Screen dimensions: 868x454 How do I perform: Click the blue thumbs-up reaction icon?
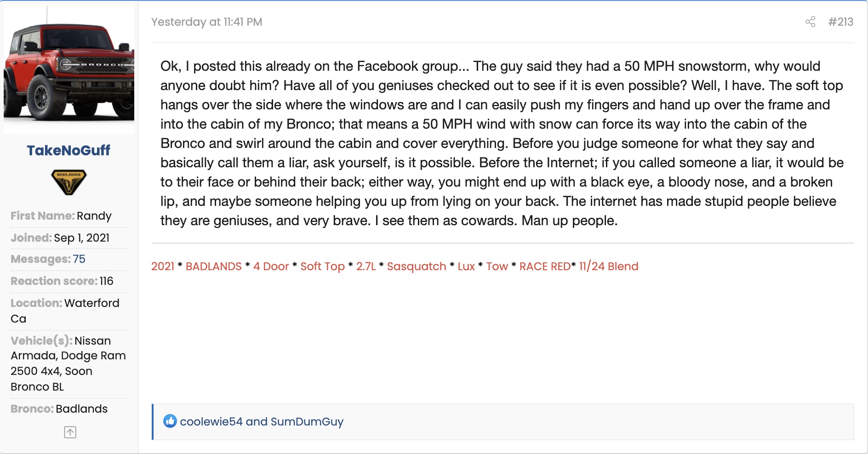pyautogui.click(x=170, y=421)
